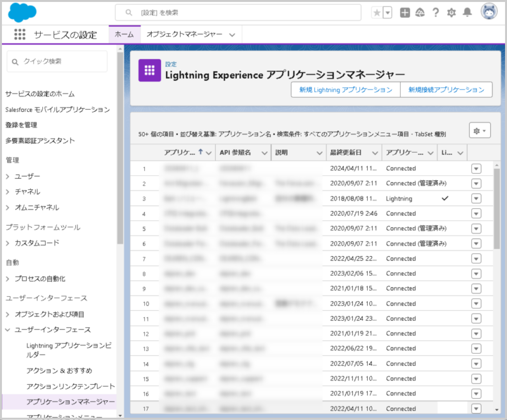The image size is (507, 420).
Task: Open the API 参照名 column menu chevron
Action: (265, 153)
